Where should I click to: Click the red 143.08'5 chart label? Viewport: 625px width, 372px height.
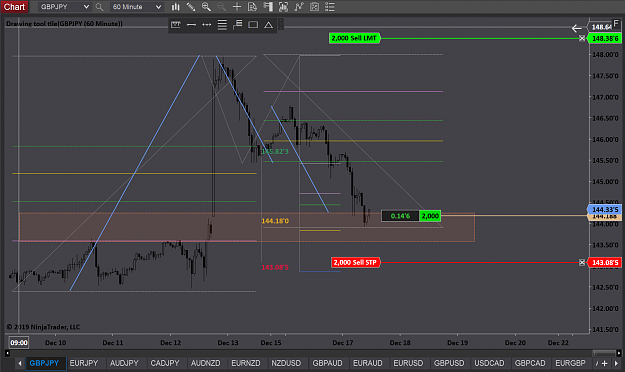[x=275, y=267]
